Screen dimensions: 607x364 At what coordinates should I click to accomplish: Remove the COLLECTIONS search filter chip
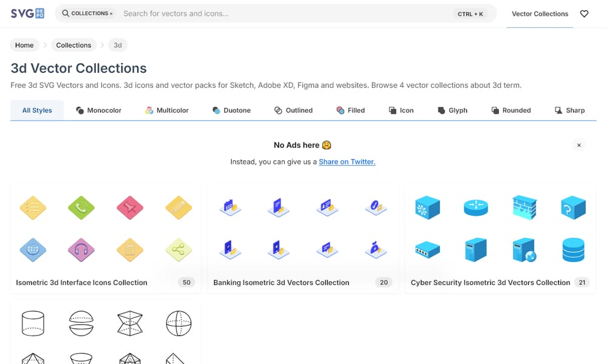pyautogui.click(x=111, y=13)
